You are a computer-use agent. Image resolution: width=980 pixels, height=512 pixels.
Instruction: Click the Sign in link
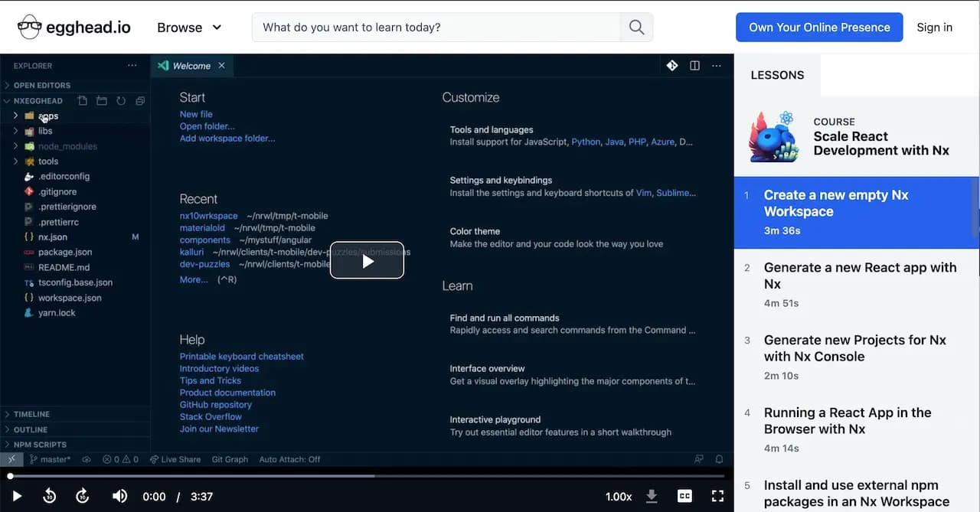[x=934, y=28]
